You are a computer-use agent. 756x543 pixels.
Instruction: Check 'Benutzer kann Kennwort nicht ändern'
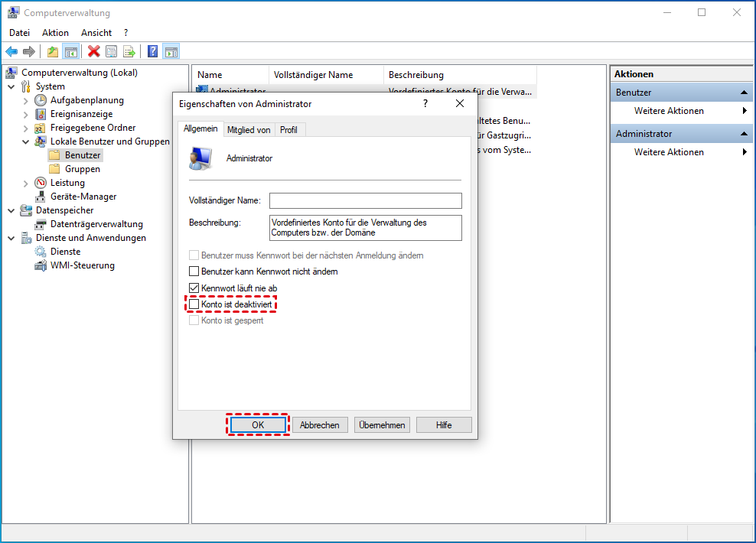[194, 271]
